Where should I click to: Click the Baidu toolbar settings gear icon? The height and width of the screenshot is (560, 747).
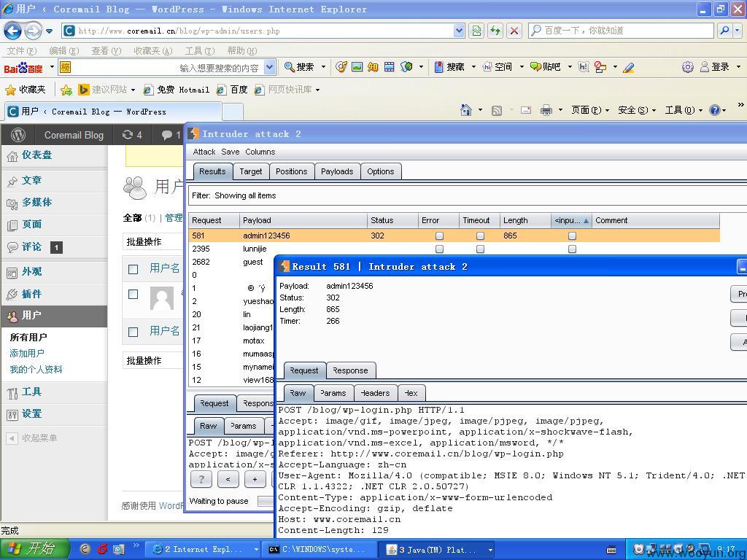(687, 67)
